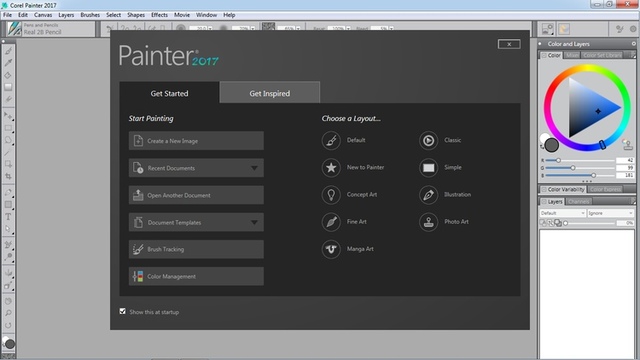640x360 pixels.
Task: Click the paper selector icon in top-right toolbar
Action: tap(547, 29)
